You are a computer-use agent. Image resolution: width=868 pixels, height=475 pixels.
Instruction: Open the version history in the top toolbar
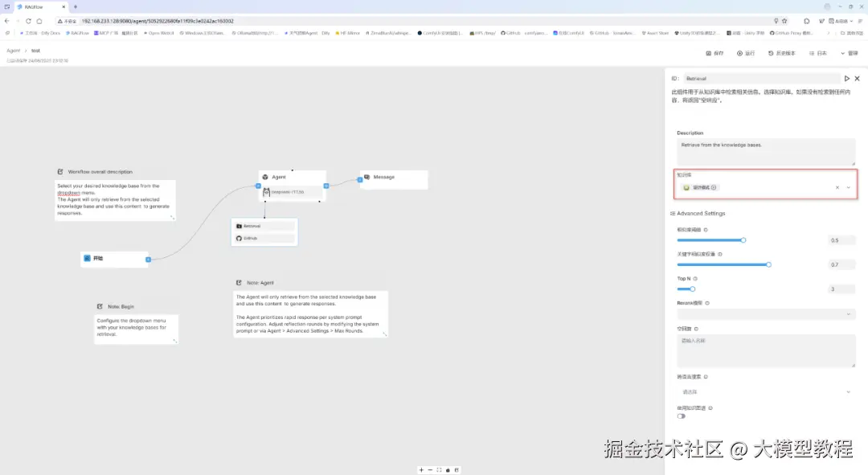(x=782, y=53)
